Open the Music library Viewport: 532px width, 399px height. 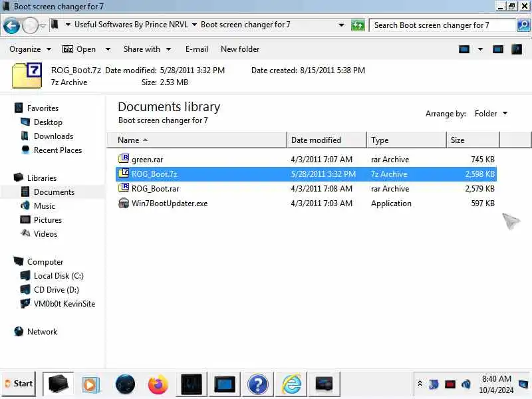point(44,206)
